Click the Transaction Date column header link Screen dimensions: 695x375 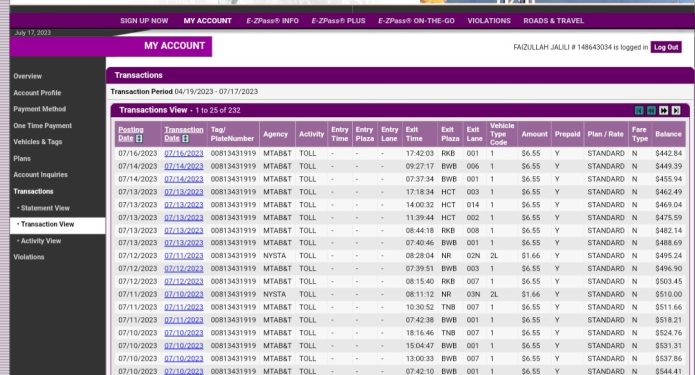click(184, 134)
